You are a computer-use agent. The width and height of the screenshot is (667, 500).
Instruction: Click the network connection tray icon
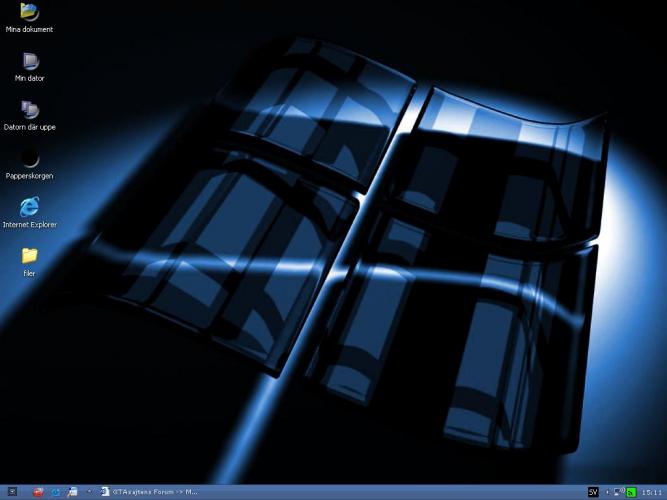(x=620, y=492)
